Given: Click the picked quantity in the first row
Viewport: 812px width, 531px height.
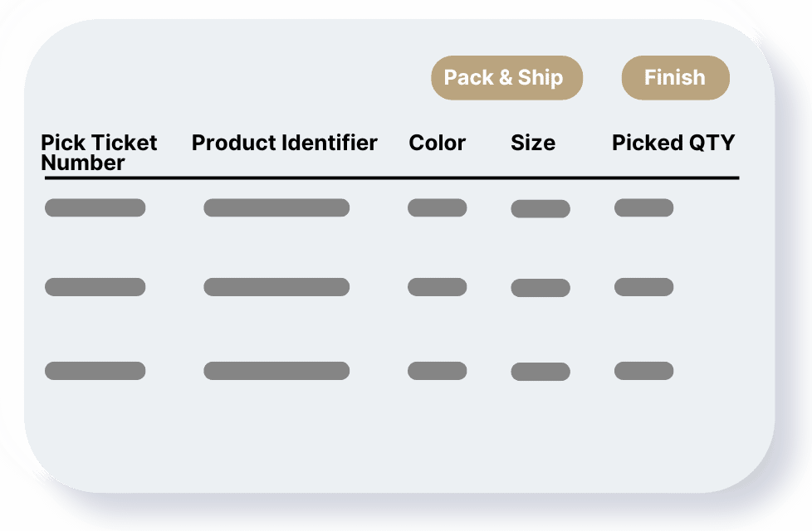Looking at the screenshot, I should click(x=643, y=207).
